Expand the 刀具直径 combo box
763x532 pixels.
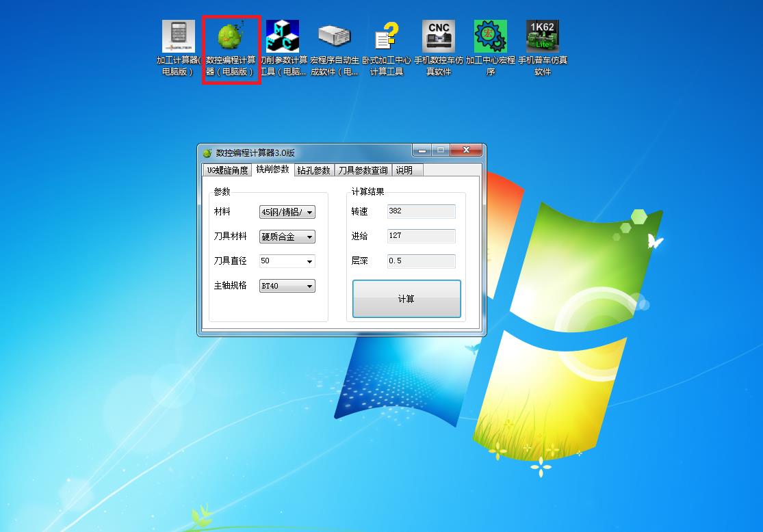[309, 261]
